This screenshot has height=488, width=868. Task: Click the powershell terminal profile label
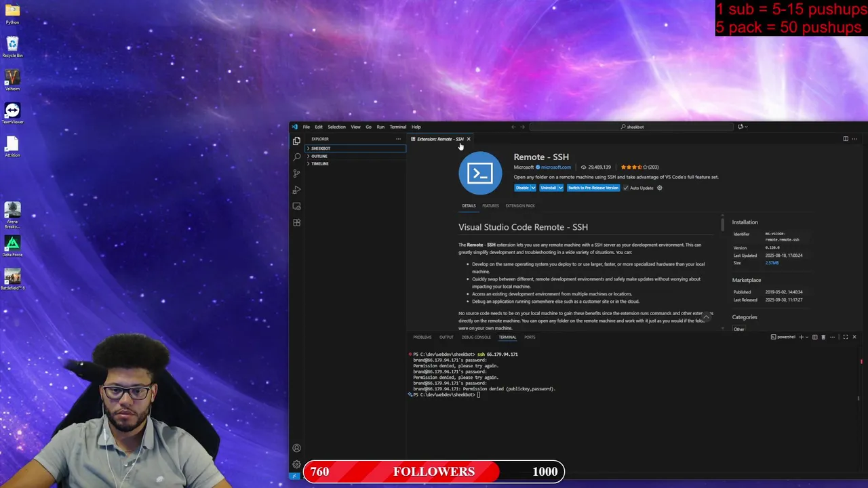tap(783, 337)
